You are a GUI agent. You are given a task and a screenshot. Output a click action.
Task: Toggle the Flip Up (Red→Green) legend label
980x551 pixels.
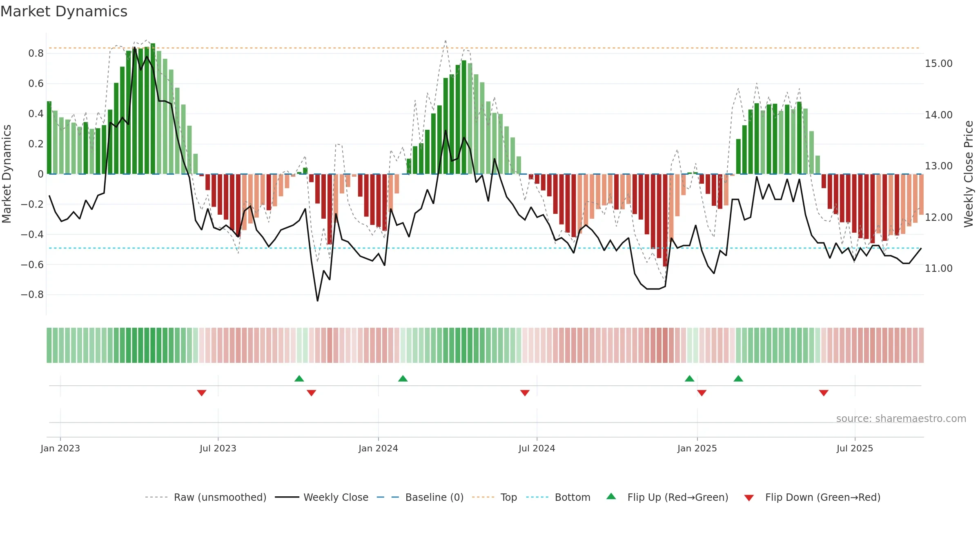pyautogui.click(x=678, y=497)
